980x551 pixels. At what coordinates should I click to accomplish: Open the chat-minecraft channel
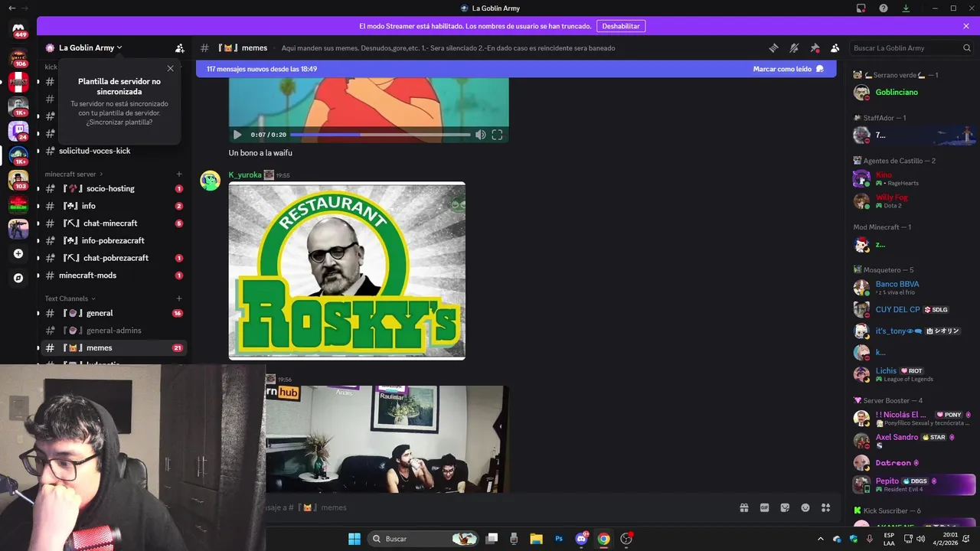(114, 223)
